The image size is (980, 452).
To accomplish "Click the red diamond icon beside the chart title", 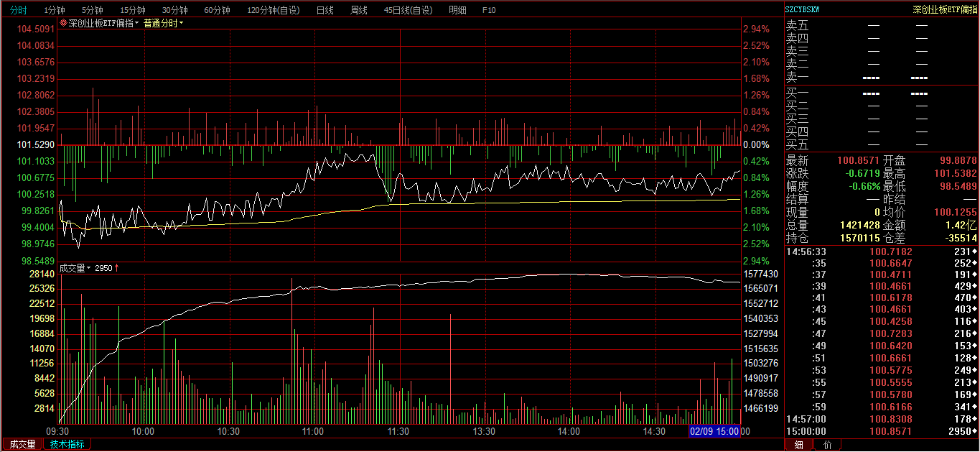I will pyautogui.click(x=64, y=23).
